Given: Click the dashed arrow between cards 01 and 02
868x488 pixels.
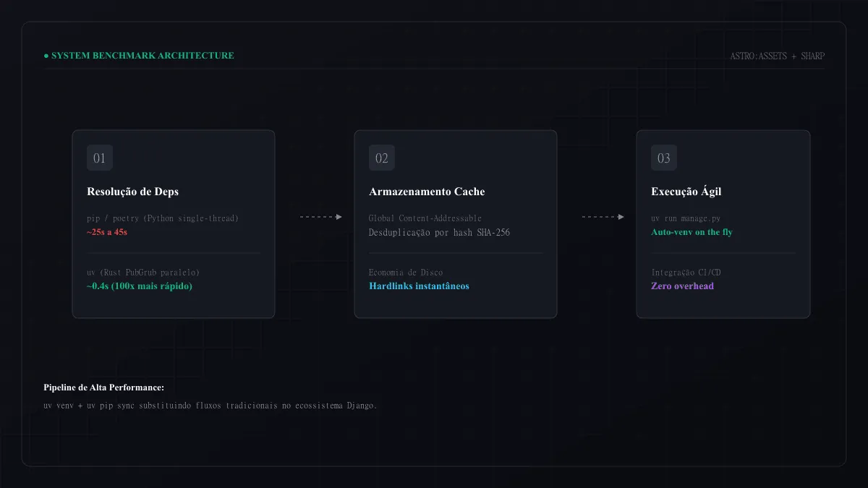Looking at the screenshot, I should pos(321,216).
